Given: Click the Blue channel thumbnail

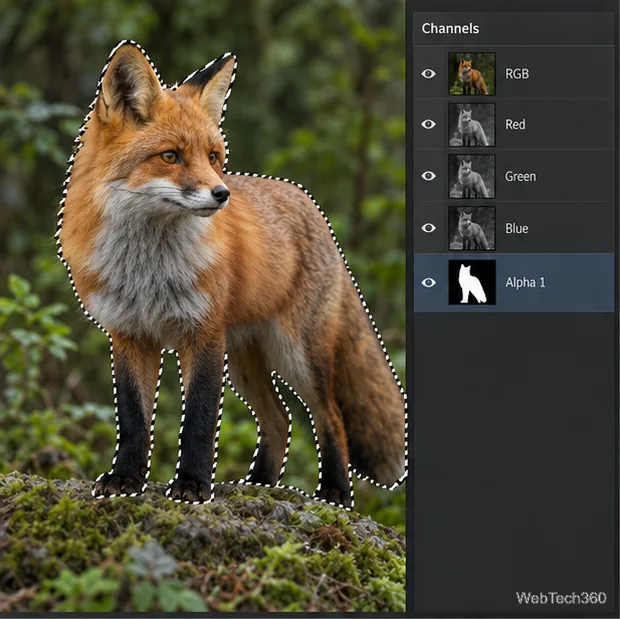Looking at the screenshot, I should point(472,228).
